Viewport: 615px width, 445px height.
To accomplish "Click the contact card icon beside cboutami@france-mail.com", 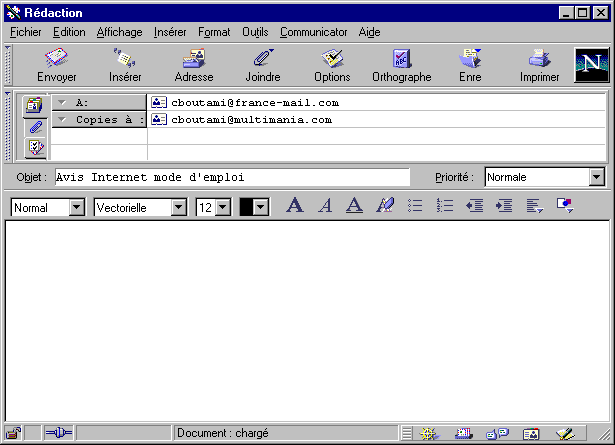I will (159, 102).
